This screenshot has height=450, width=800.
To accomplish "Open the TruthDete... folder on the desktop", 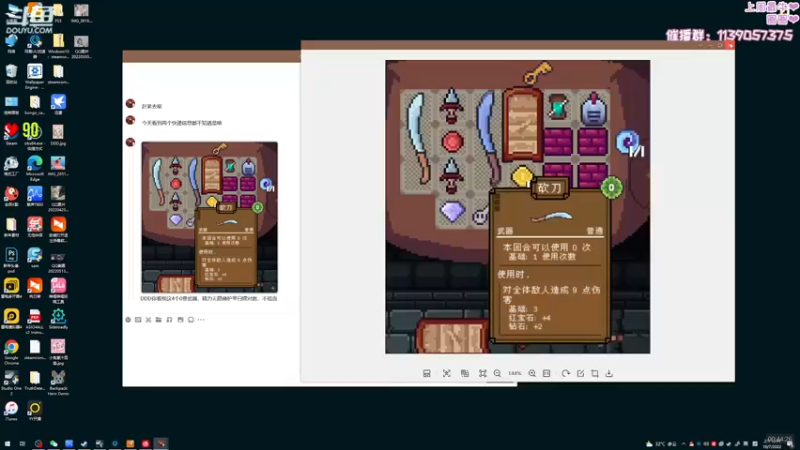I will tap(35, 380).
